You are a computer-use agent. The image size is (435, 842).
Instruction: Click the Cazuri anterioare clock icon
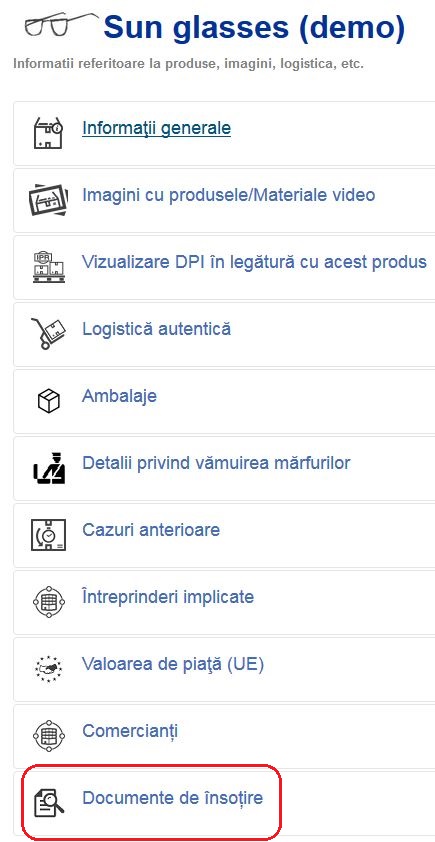point(48,535)
